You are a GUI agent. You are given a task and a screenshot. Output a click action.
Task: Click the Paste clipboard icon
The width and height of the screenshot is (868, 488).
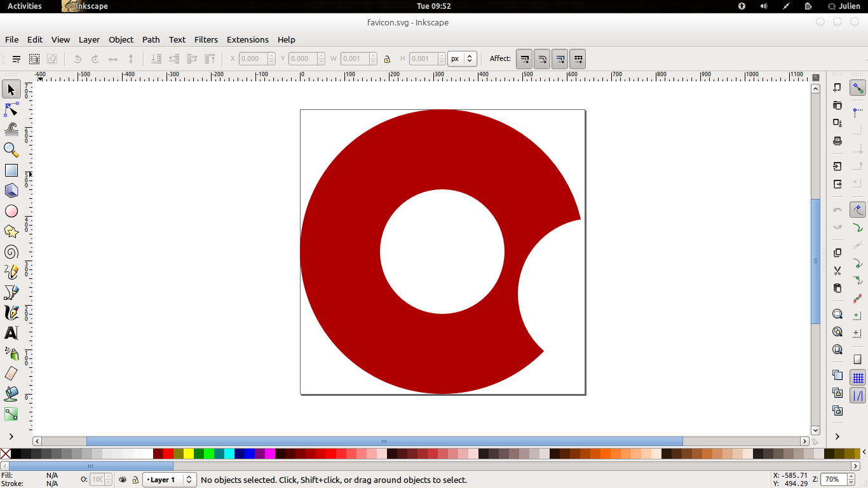click(x=837, y=288)
